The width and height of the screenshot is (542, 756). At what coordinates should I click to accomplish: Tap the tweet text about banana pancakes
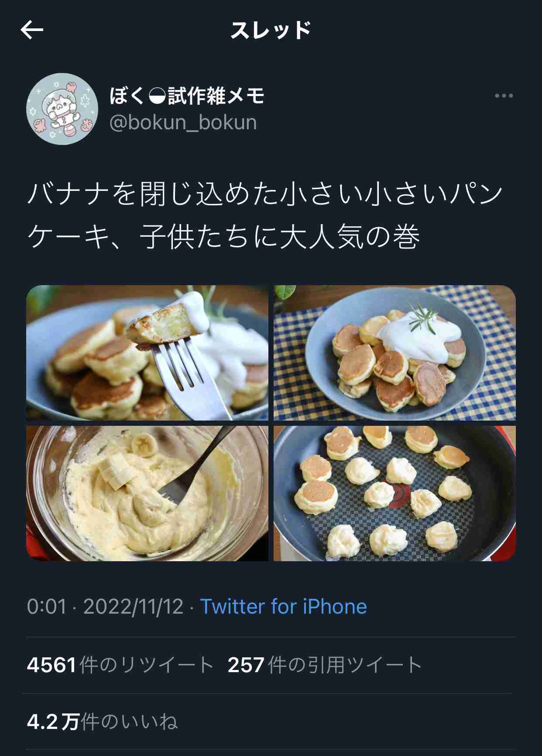(x=265, y=216)
